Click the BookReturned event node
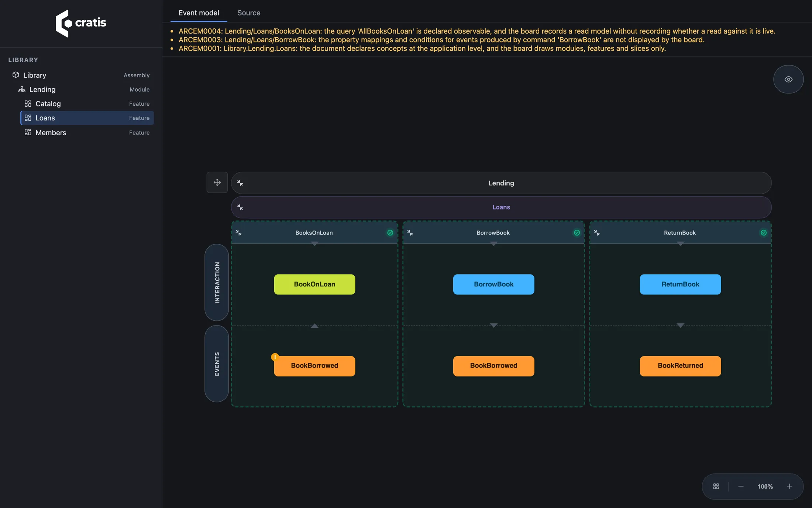The width and height of the screenshot is (812, 508). [680, 366]
